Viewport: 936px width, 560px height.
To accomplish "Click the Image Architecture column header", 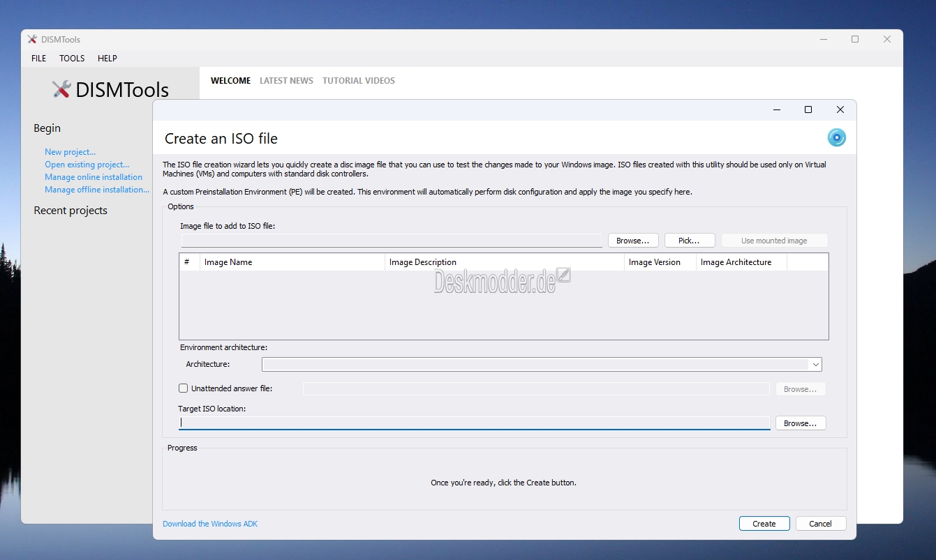I will pos(741,262).
